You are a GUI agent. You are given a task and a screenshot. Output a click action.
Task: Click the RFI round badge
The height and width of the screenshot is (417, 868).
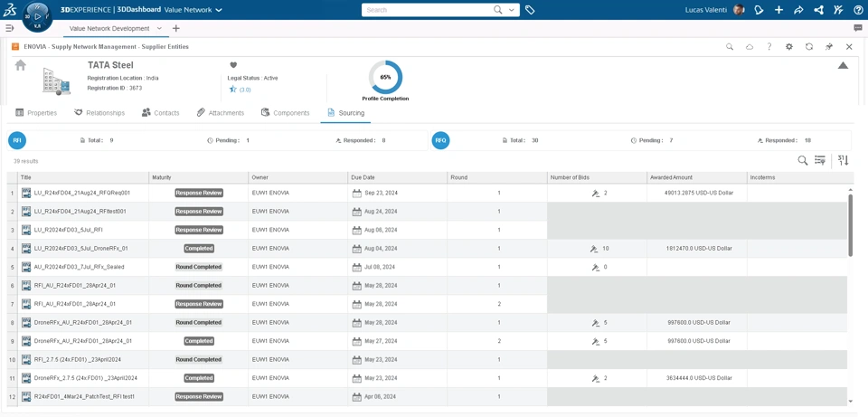tap(17, 141)
